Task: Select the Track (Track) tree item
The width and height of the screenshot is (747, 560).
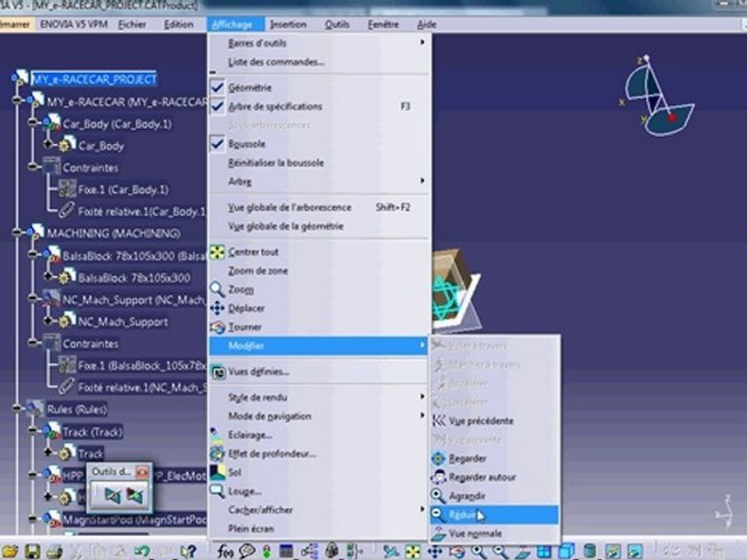Action: [93, 432]
